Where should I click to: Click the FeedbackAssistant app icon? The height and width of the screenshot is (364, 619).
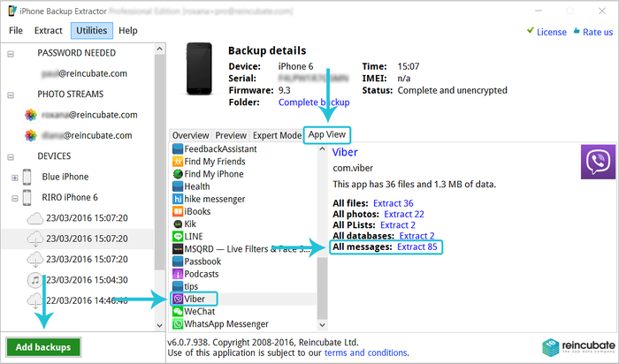coord(178,149)
